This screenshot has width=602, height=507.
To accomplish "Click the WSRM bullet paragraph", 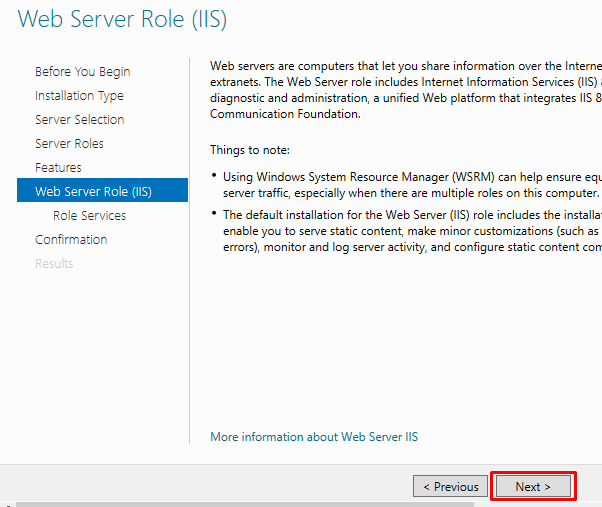I will [x=411, y=185].
